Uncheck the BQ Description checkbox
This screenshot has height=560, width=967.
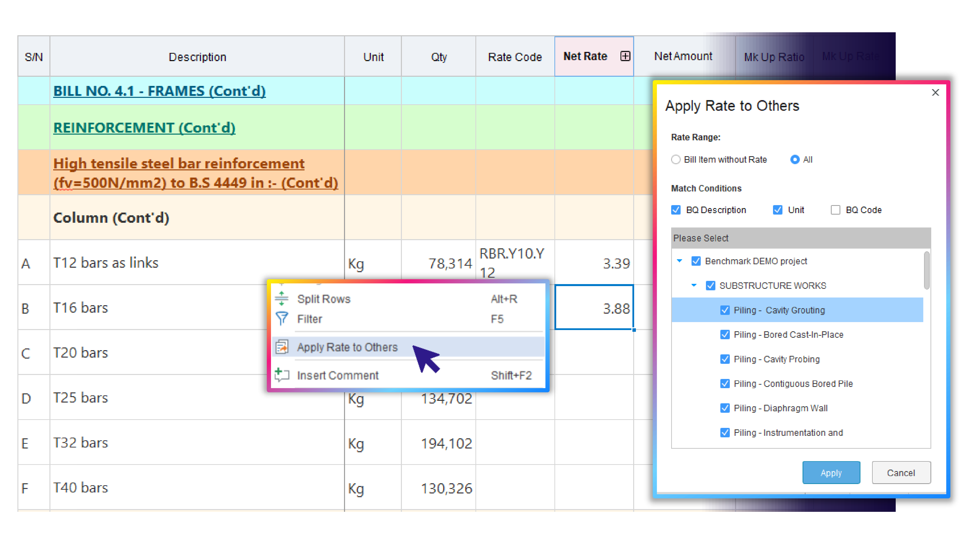pyautogui.click(x=676, y=210)
